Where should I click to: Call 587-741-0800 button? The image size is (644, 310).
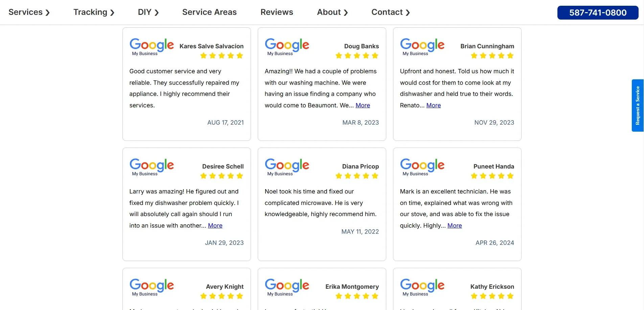tap(598, 12)
